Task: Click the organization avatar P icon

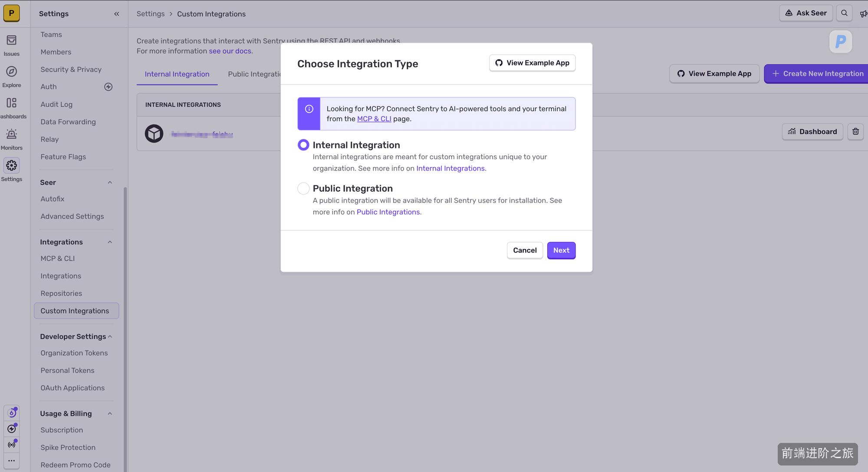Action: pos(12,13)
